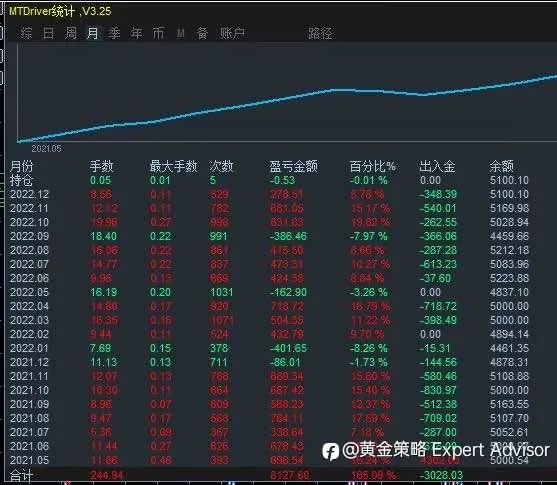Click the -7.97 % percentage cell
Image resolution: width=557 pixels, height=485 pixels.
click(368, 236)
